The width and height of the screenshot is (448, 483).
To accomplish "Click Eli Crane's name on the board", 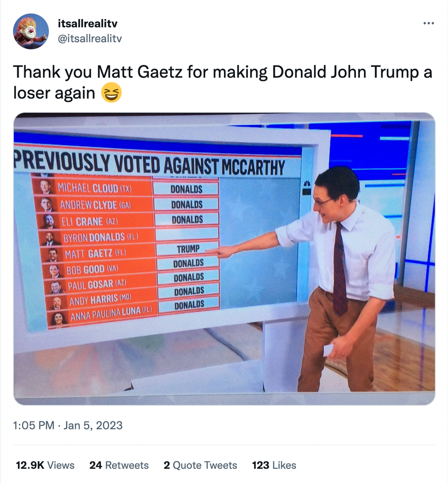I will pos(83,222).
